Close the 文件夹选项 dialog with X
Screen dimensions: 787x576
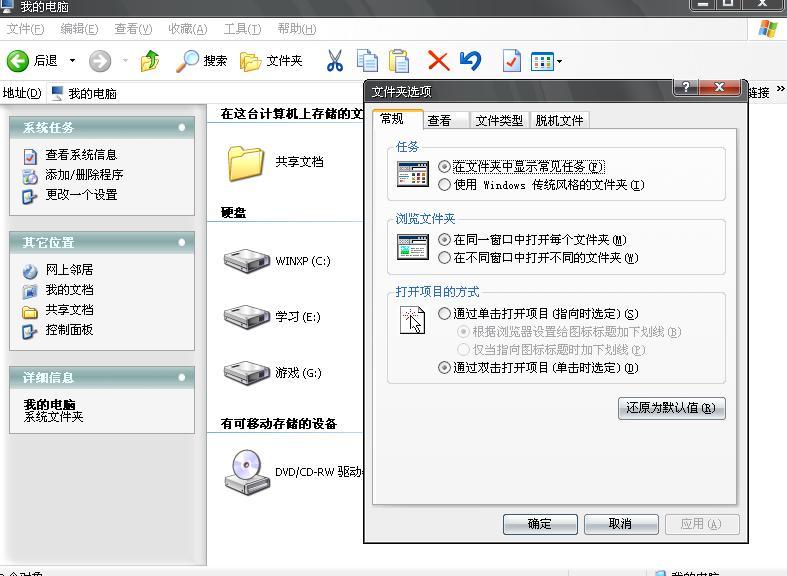pyautogui.click(x=719, y=87)
